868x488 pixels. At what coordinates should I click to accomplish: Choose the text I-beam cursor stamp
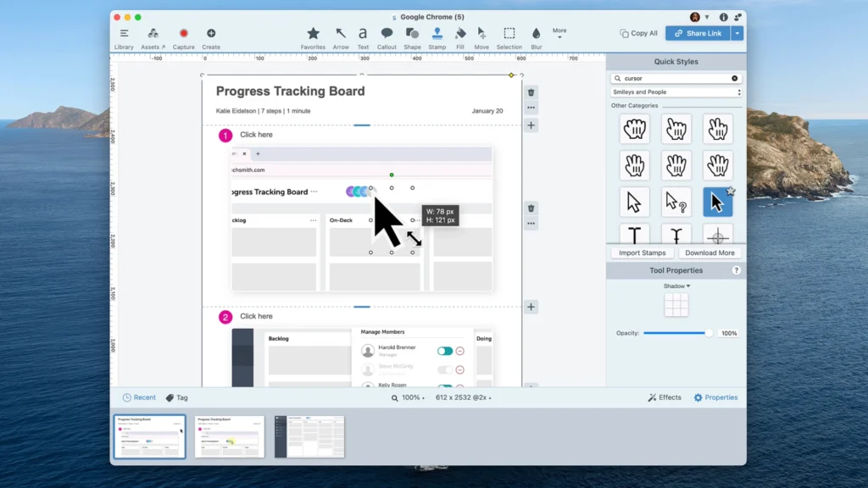click(634, 236)
